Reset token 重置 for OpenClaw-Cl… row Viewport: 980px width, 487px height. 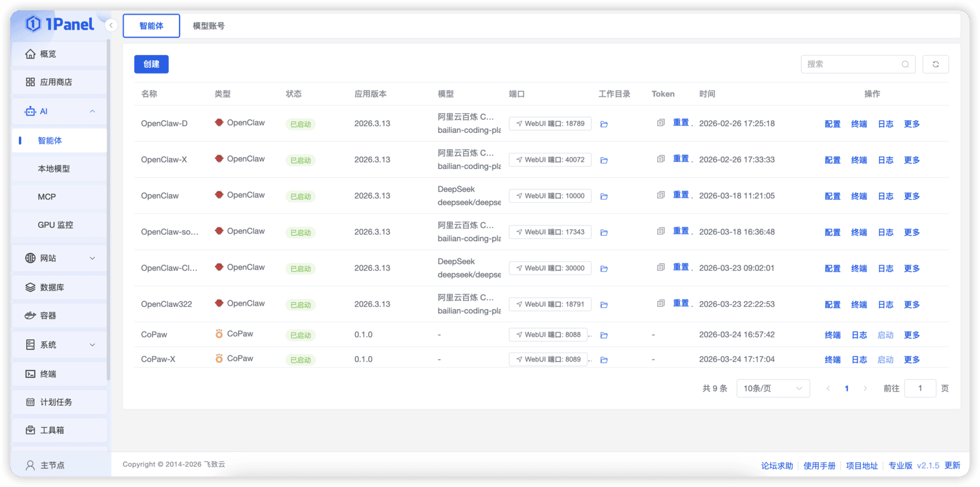pyautogui.click(x=681, y=267)
